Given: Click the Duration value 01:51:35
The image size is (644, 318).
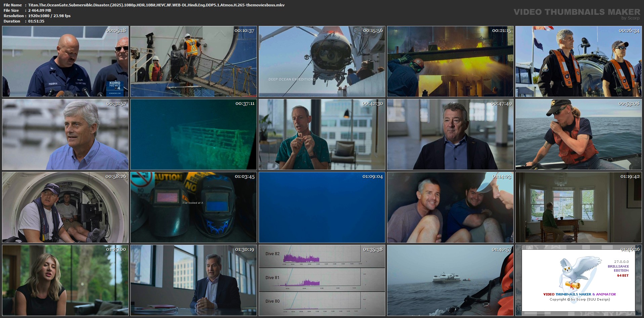Looking at the screenshot, I should click(x=36, y=21).
